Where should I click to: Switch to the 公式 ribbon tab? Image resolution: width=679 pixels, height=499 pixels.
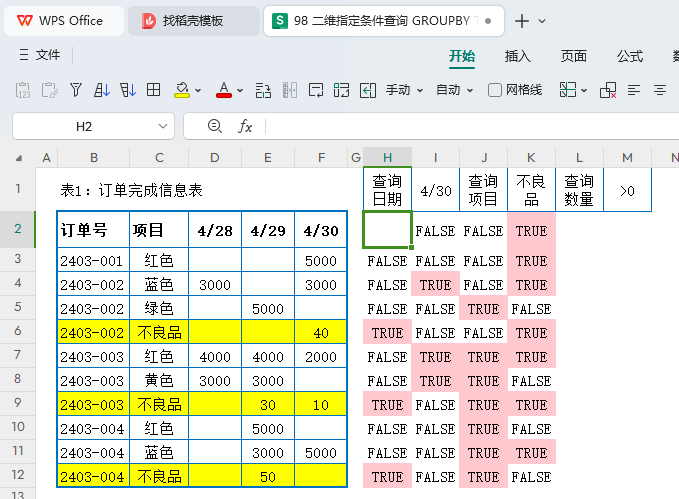tap(630, 56)
